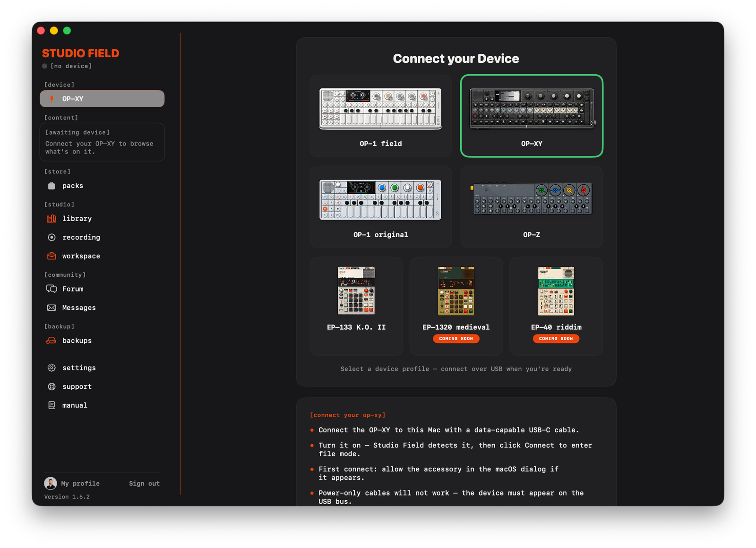The image size is (756, 548).
Task: Open the community Forum
Action: [x=102, y=289]
